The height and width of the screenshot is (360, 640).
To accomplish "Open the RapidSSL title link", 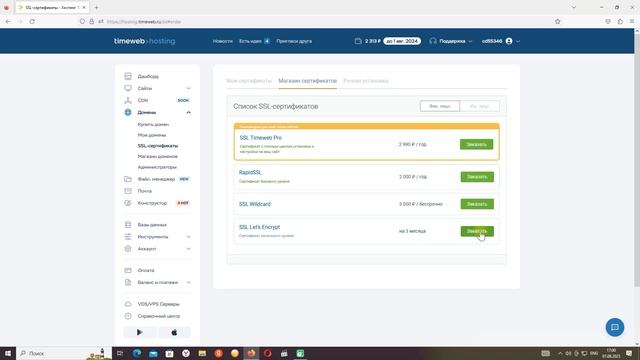I will pyautogui.click(x=250, y=173).
